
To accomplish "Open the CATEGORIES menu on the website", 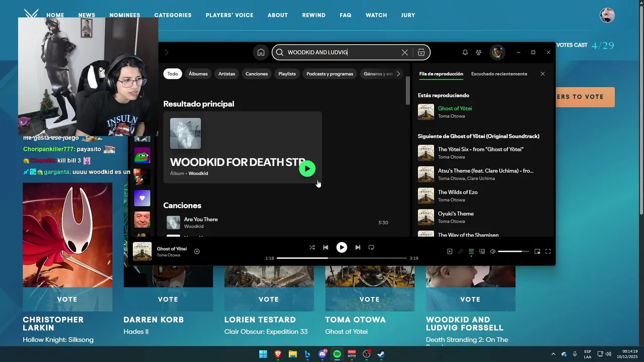I will [173, 15].
